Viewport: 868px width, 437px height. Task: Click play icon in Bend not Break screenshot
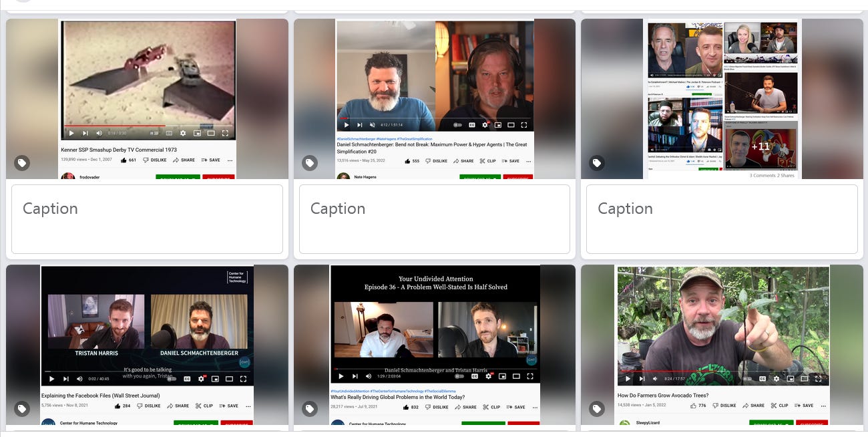(x=346, y=124)
